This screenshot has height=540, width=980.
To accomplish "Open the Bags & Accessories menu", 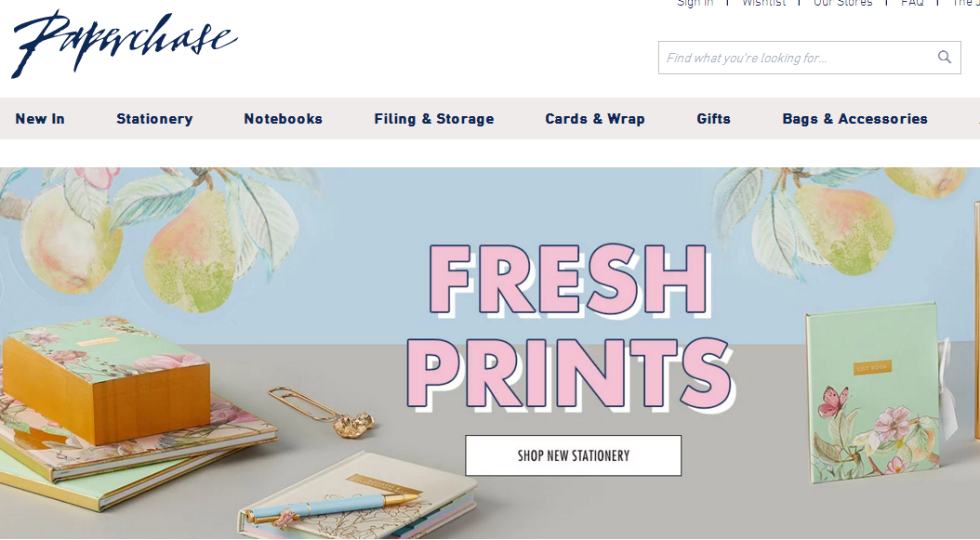I will pyautogui.click(x=855, y=119).
